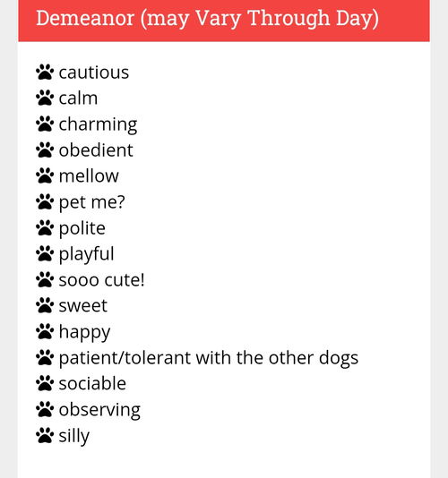This screenshot has width=448, height=478.
Task: Select the paw icon next to sweet
Action: tap(45, 305)
